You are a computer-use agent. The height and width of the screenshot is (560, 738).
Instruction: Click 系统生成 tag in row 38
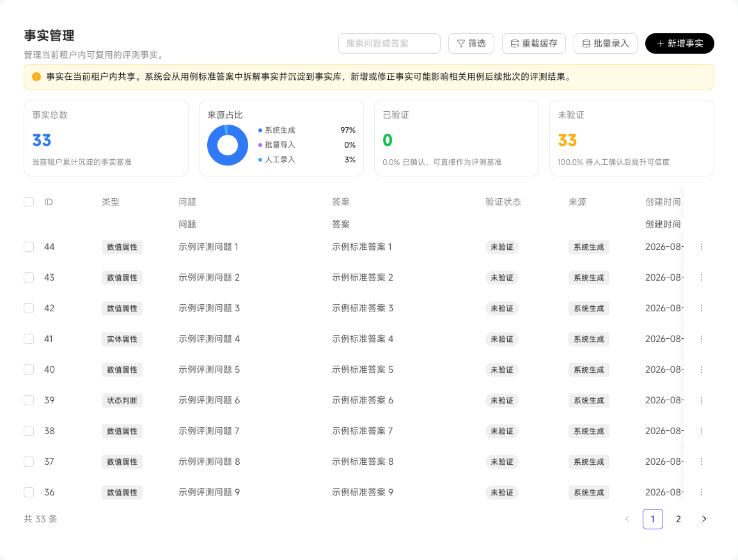pyautogui.click(x=589, y=431)
